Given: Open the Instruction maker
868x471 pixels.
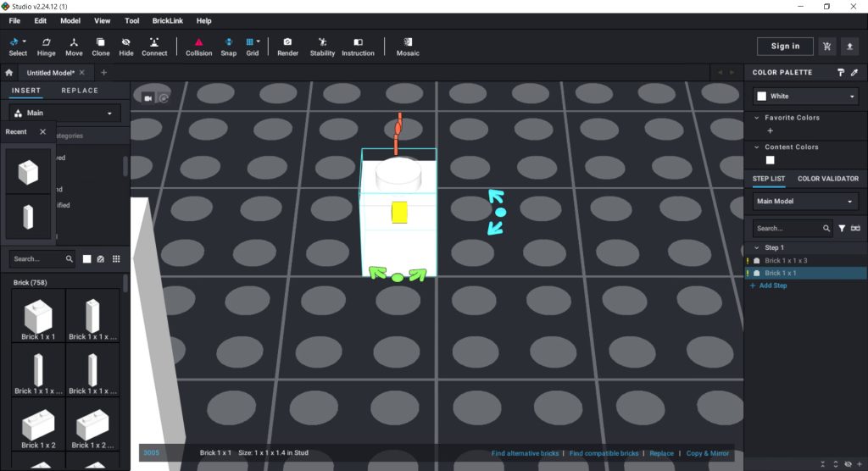Looking at the screenshot, I should click(x=358, y=47).
